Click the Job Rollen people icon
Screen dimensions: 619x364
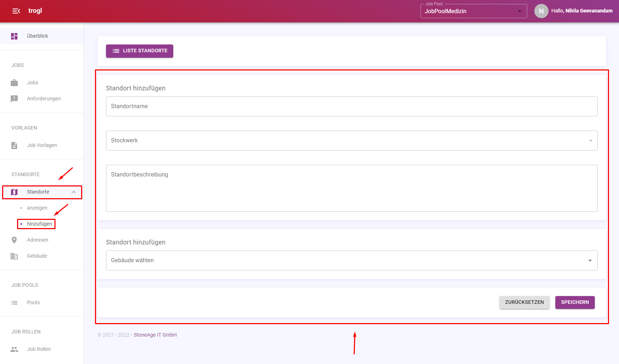14,349
